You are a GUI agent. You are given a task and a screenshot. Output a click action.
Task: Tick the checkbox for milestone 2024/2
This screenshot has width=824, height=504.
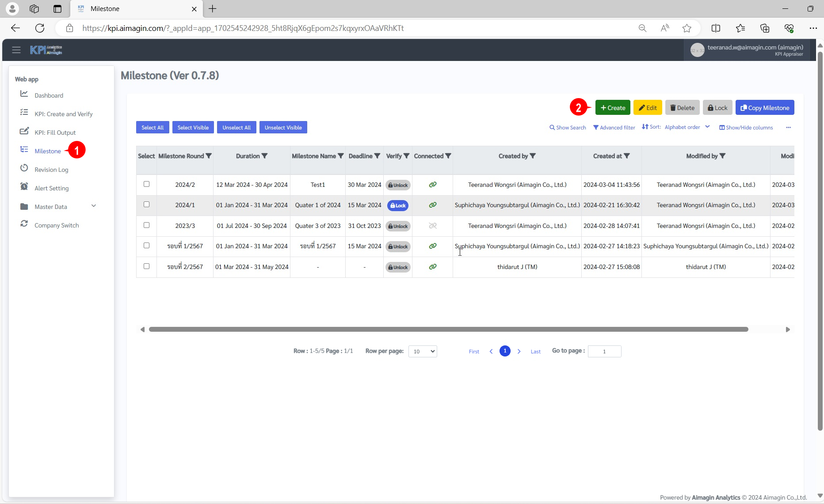(x=146, y=184)
